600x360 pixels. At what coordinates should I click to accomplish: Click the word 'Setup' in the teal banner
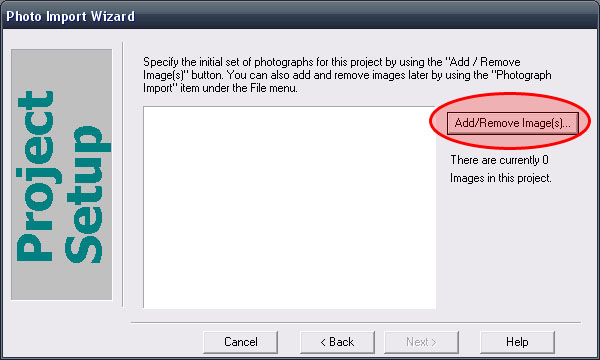click(x=87, y=194)
